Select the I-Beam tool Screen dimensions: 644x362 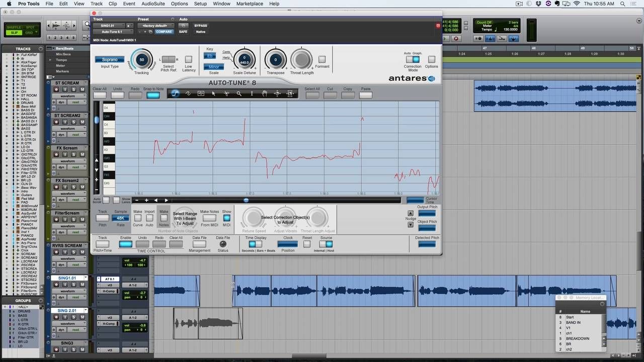point(252,94)
